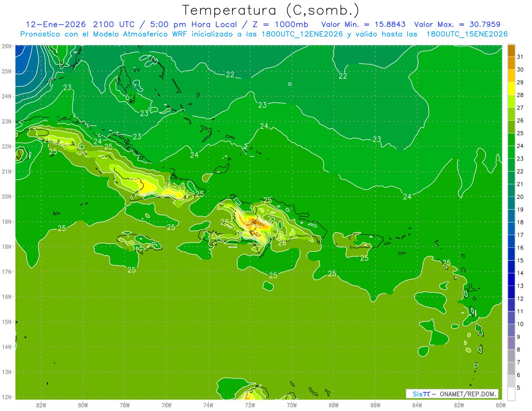Click the teal legend band between 19 and 20
Image resolution: width=532 pixels, height=411 pixels.
coord(511,203)
